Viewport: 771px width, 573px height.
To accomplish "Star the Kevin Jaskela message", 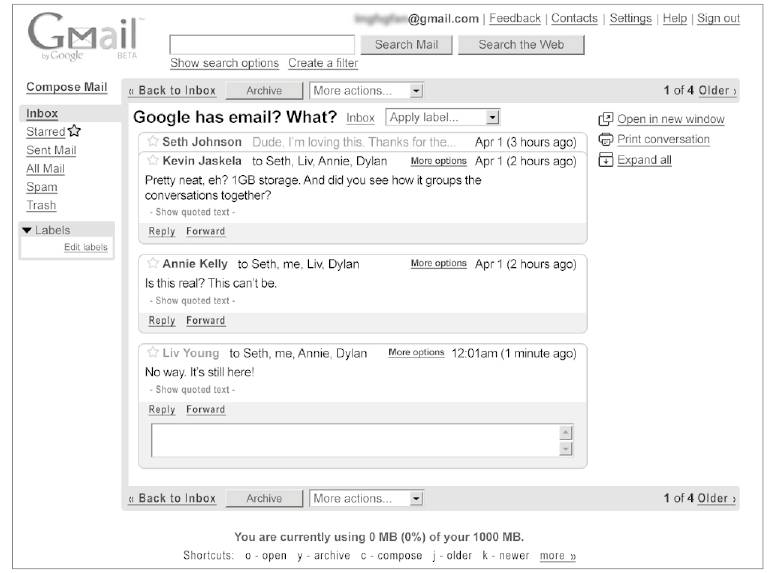I will coord(153,161).
